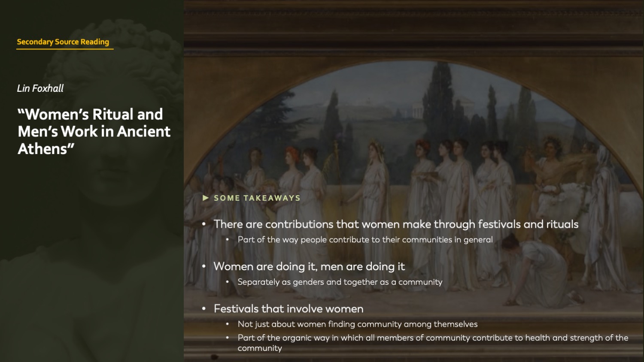Click the yellow underline below Secondary Source Reading
Viewport: 644px width, 362px height.
point(65,49)
